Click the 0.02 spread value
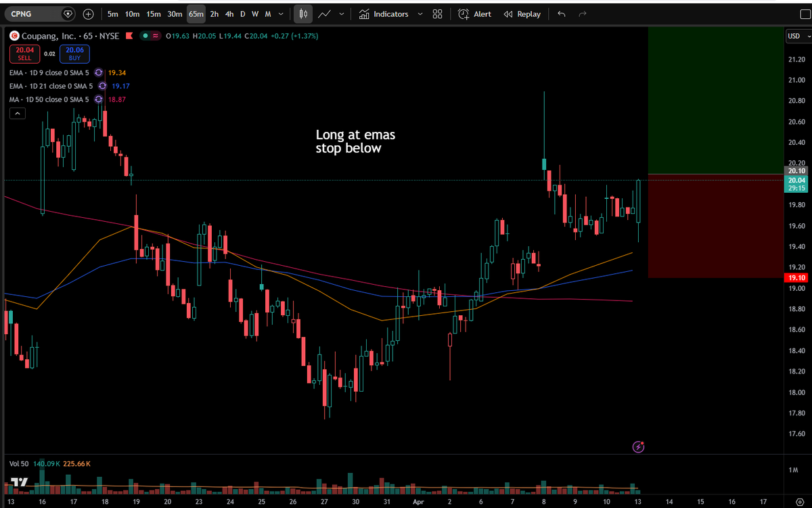This screenshot has height=508, width=812. coord(49,53)
